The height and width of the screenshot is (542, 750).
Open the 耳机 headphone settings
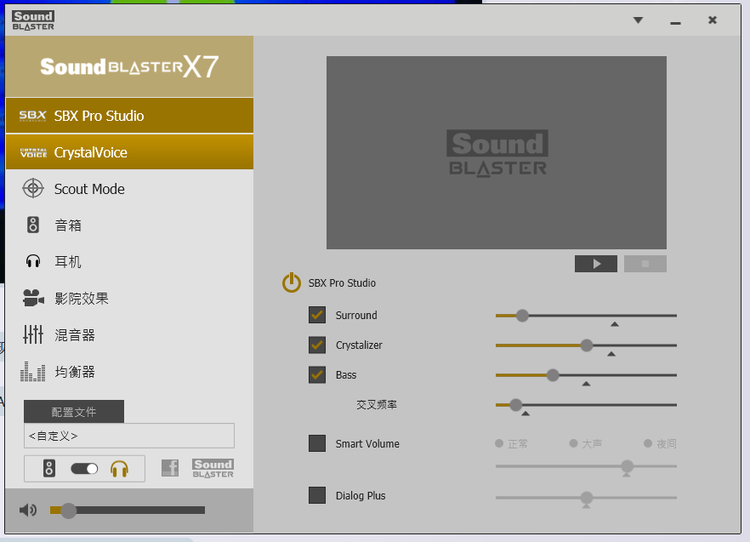pos(67,262)
